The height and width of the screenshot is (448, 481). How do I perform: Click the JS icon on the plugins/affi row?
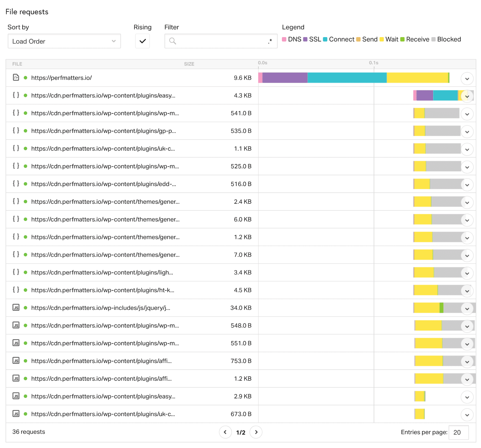tap(16, 361)
